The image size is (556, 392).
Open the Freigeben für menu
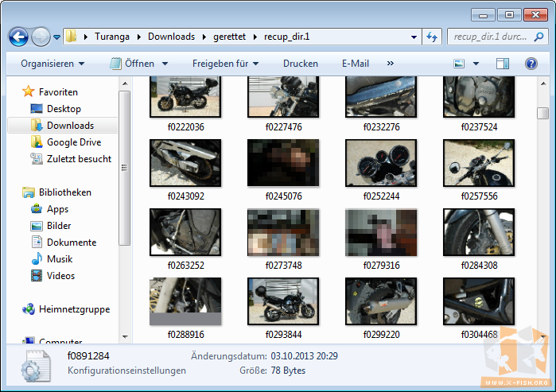click(225, 64)
